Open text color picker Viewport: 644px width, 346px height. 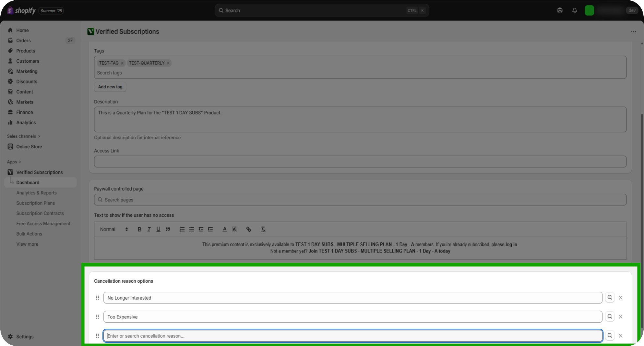pos(225,229)
